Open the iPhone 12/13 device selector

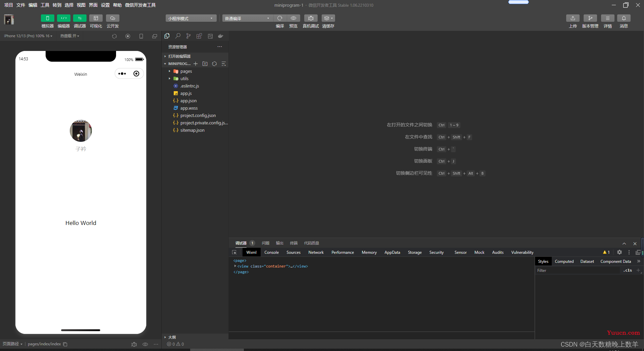(x=28, y=36)
